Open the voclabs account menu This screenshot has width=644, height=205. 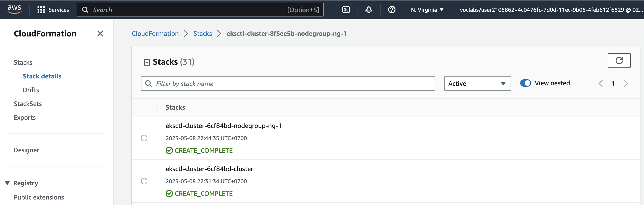(551, 10)
